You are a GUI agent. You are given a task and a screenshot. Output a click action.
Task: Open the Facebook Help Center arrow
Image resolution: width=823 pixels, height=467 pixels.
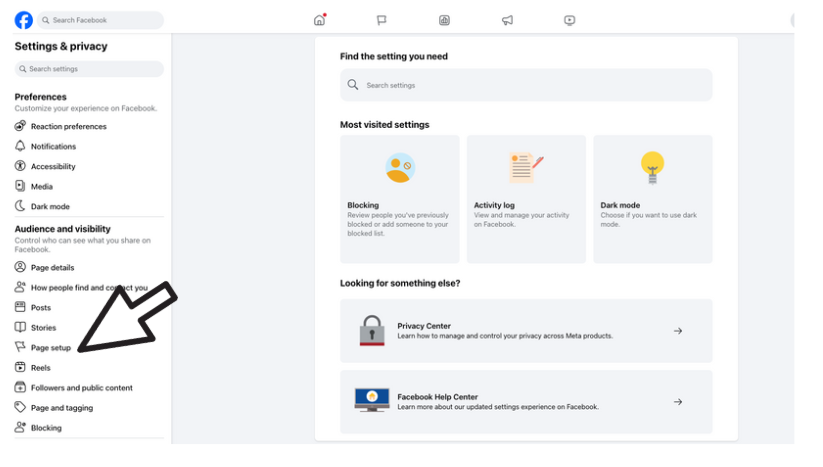[x=678, y=402]
